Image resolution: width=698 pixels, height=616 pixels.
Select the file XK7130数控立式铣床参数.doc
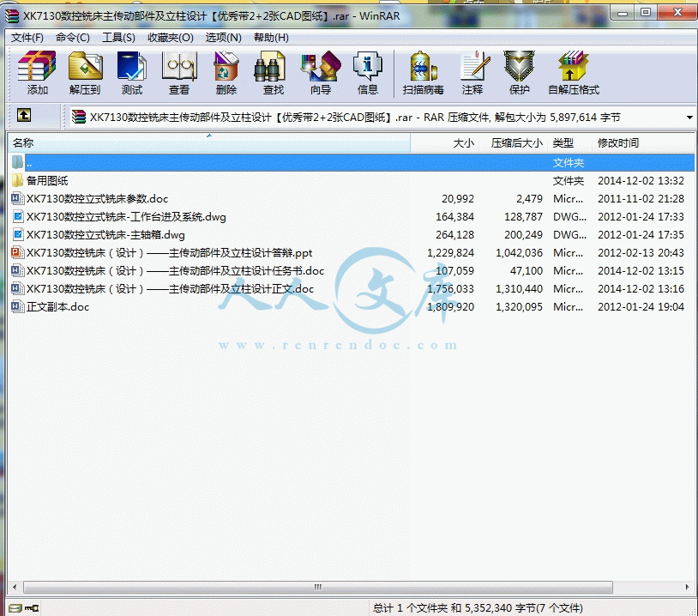[x=97, y=199]
